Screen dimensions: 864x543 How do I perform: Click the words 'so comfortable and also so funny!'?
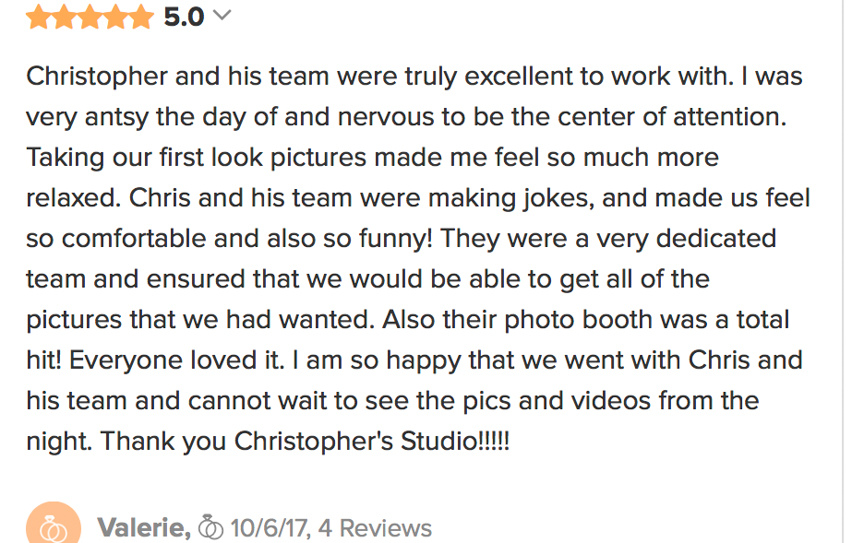click(229, 239)
